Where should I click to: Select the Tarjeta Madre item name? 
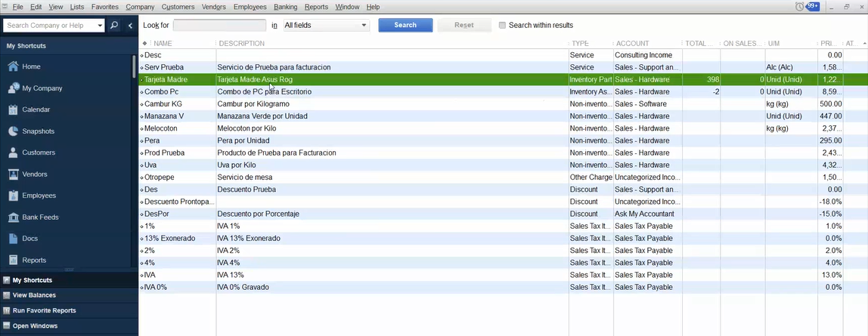click(x=166, y=79)
